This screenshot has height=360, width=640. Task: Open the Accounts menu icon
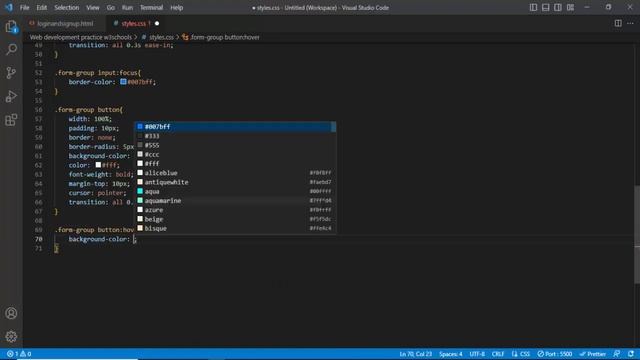tap(11, 313)
